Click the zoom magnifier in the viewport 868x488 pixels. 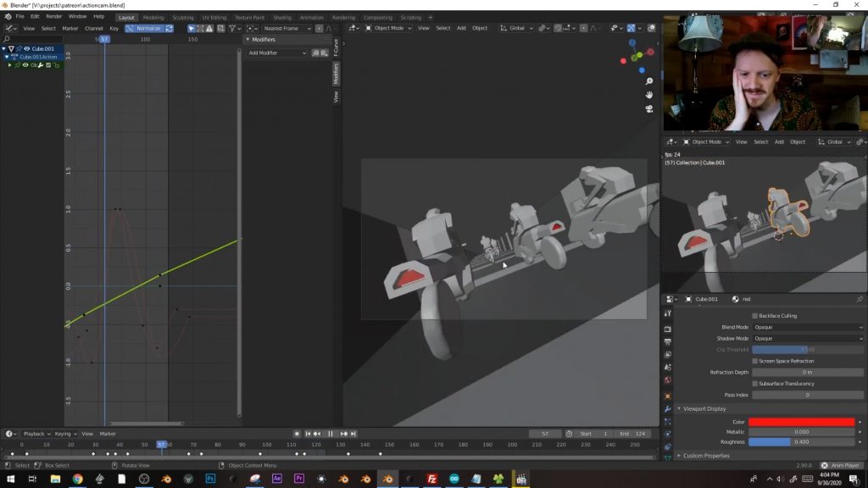click(x=649, y=81)
